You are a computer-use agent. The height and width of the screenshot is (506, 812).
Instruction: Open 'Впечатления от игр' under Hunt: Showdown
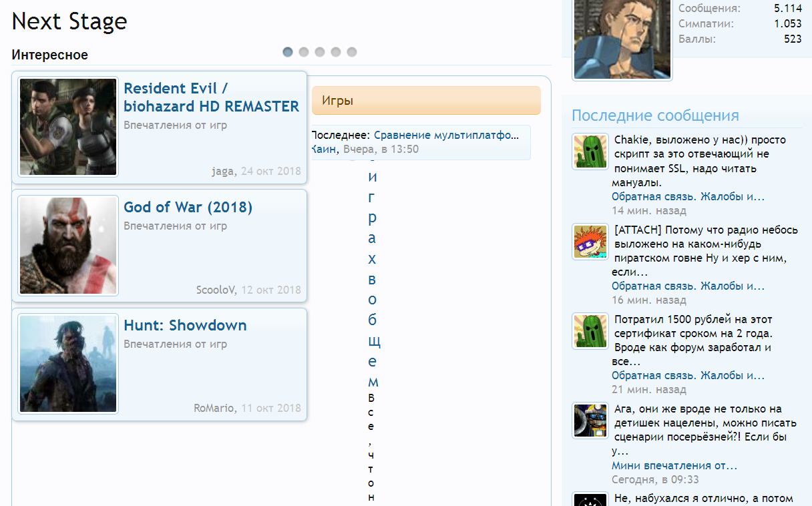pyautogui.click(x=175, y=344)
